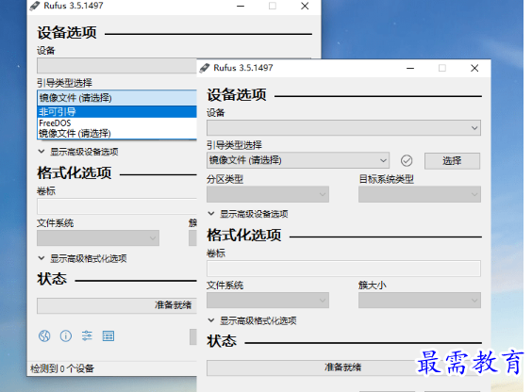This screenshot has height=392, width=532.
Task: Minimize the back Rufus window
Action: [x=241, y=6]
